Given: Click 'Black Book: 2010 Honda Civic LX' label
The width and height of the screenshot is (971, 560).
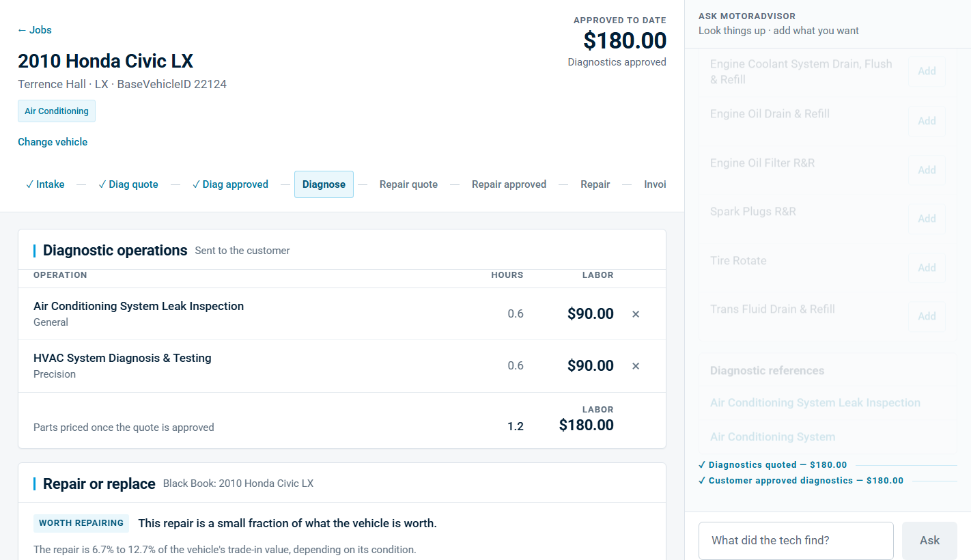Looking at the screenshot, I should pyautogui.click(x=238, y=484).
